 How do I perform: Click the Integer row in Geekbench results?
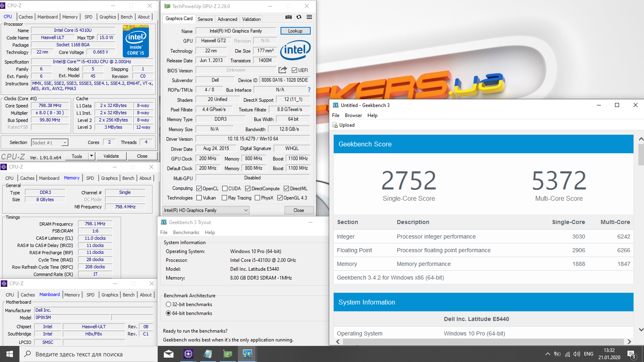coord(483,237)
